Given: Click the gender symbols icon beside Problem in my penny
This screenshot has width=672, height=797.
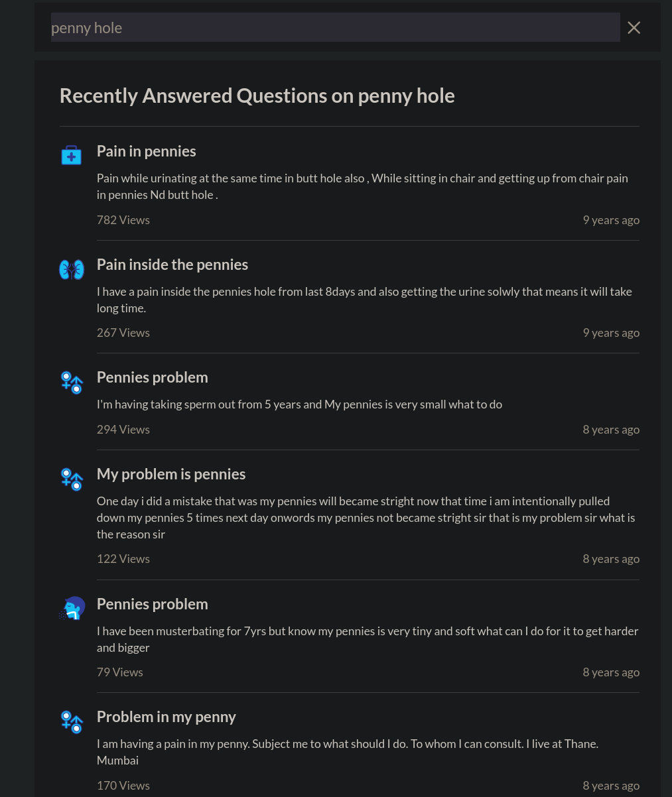Looking at the screenshot, I should [72, 722].
